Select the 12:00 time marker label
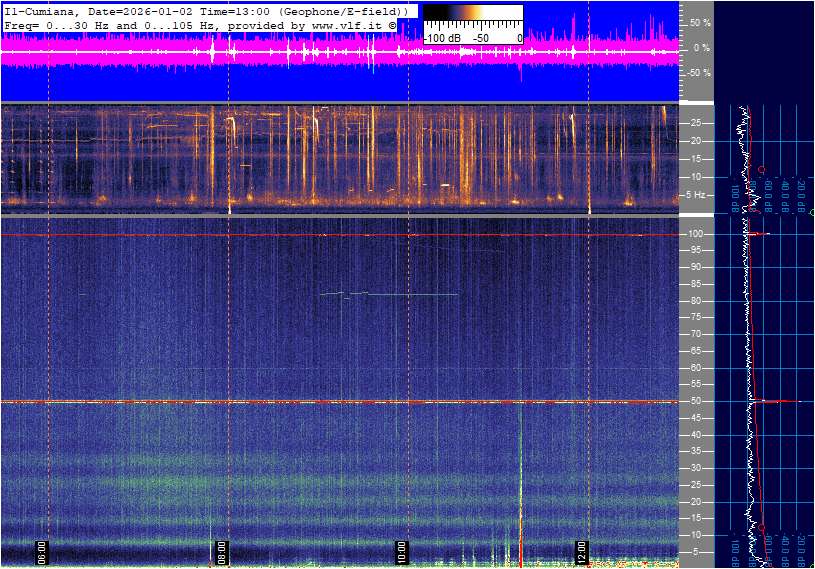Viewport: 815px width, 569px height. [582, 550]
